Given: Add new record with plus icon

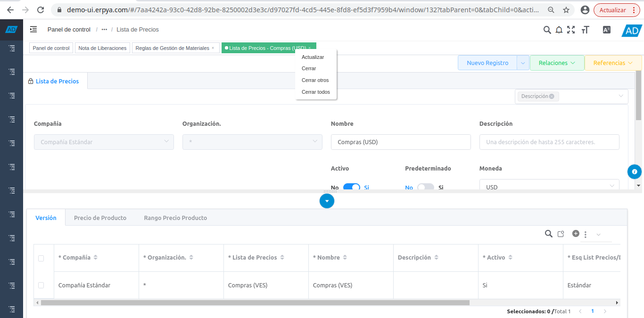Looking at the screenshot, I should (575, 234).
